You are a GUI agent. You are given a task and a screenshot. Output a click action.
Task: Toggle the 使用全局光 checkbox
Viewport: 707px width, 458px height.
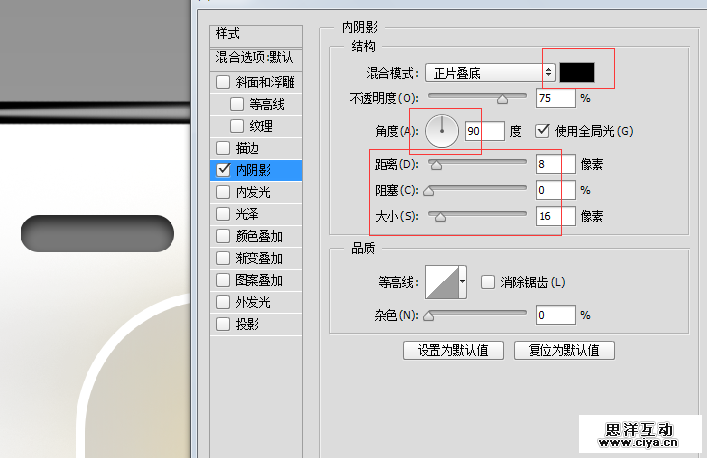(x=542, y=131)
